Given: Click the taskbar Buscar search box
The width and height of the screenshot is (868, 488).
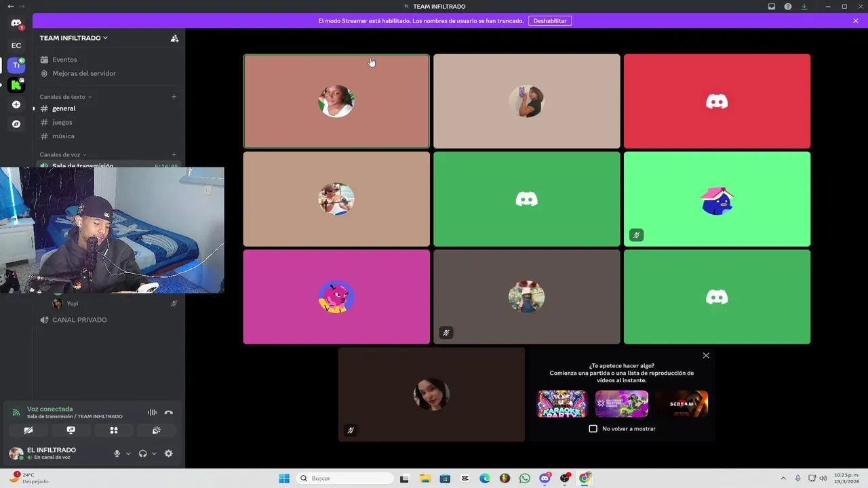Looking at the screenshot, I should click(344, 479).
